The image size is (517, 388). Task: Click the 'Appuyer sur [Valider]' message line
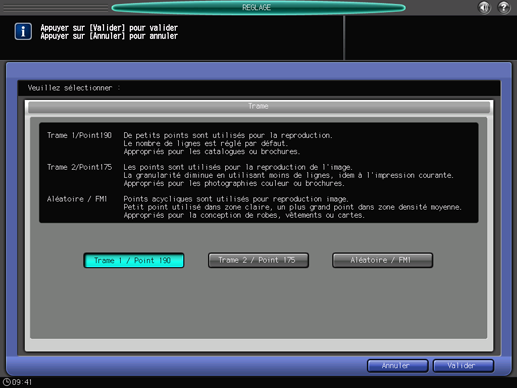click(x=109, y=28)
